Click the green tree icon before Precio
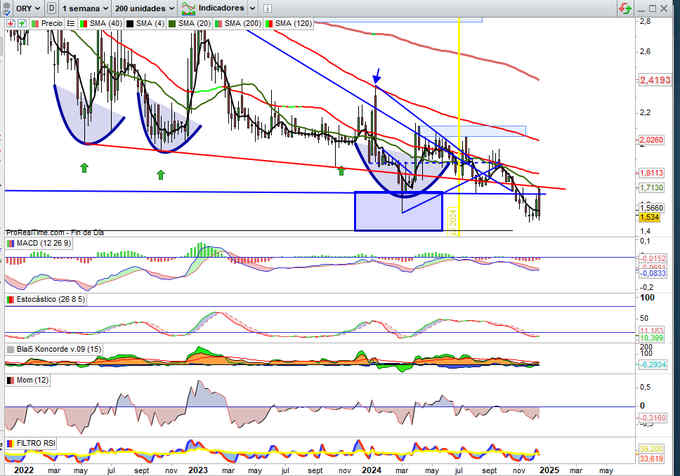Viewport: 680px width, 476px height. pos(22,23)
